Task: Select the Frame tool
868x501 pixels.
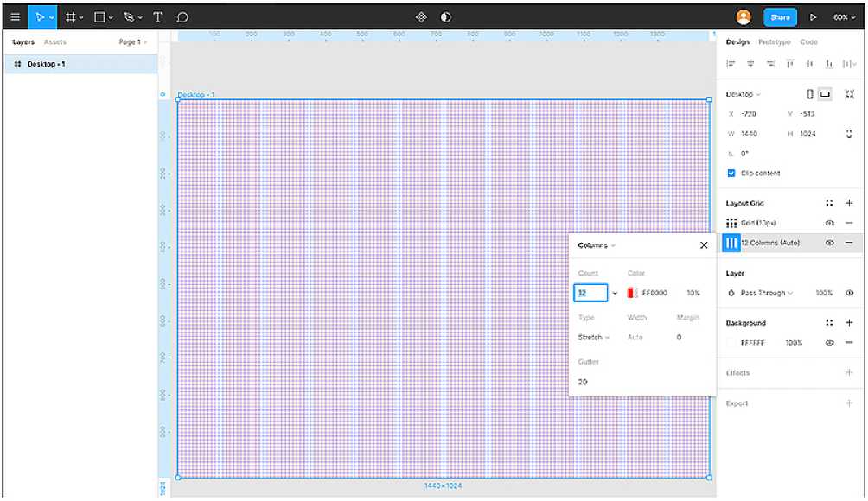Action: click(70, 17)
